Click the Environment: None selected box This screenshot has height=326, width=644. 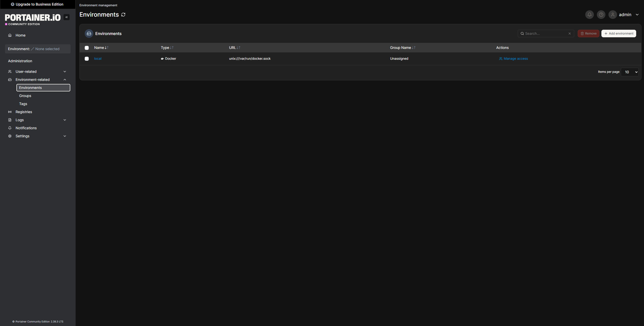click(38, 49)
